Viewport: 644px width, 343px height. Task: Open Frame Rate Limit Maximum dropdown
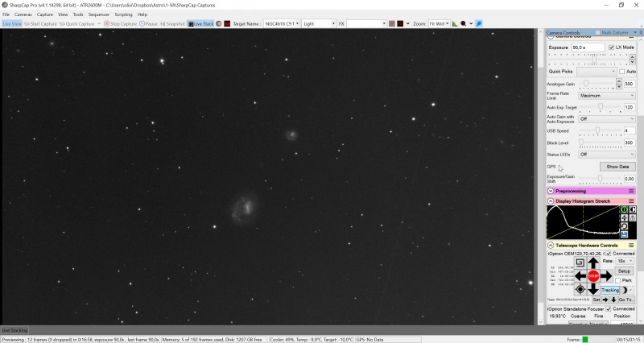[607, 96]
